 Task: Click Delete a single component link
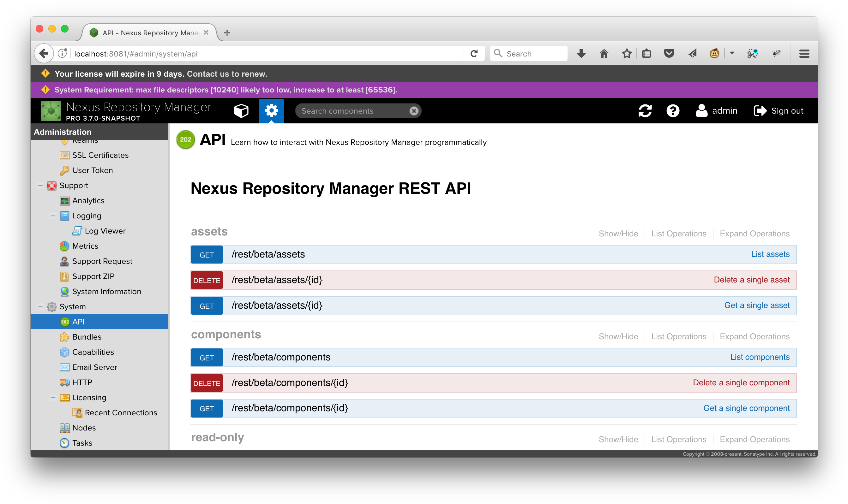pyautogui.click(x=741, y=383)
